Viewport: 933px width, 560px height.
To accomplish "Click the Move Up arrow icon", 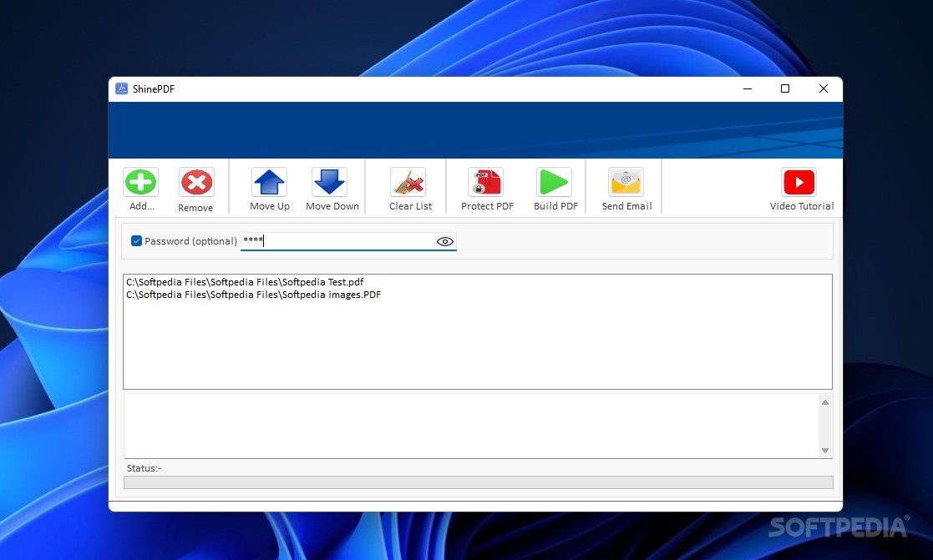I will coord(269,182).
